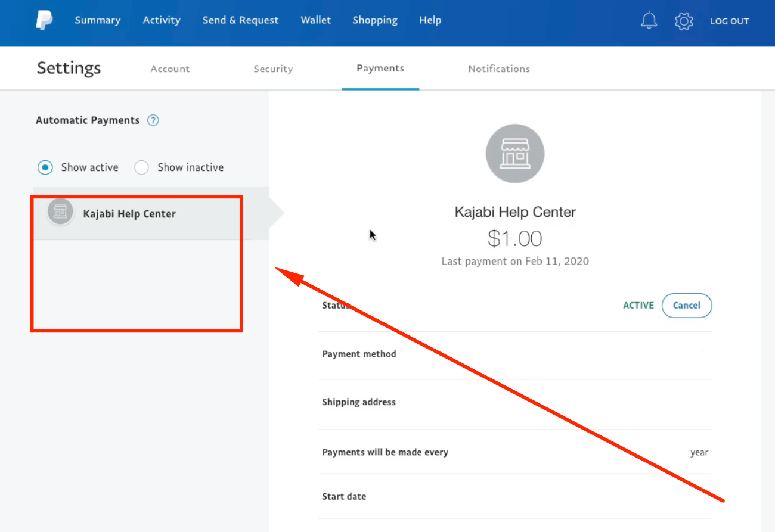The height and width of the screenshot is (532, 775).
Task: Click the ACTIVE status label
Action: coord(638,305)
